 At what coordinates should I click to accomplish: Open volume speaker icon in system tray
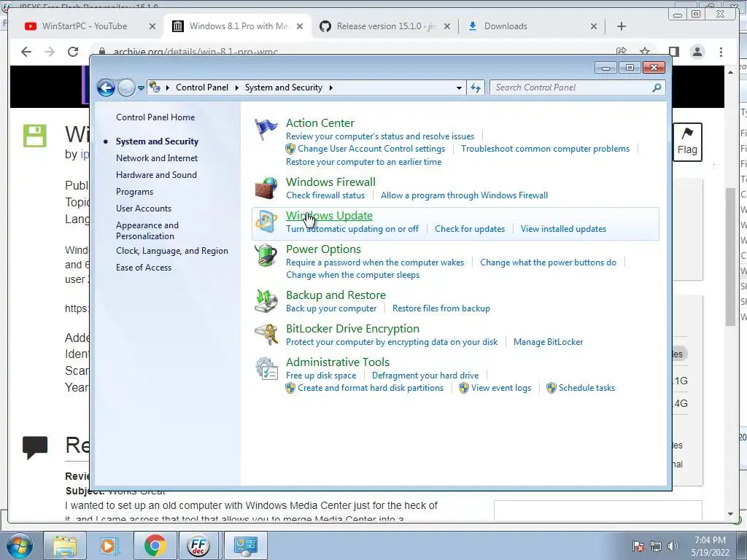point(673,546)
